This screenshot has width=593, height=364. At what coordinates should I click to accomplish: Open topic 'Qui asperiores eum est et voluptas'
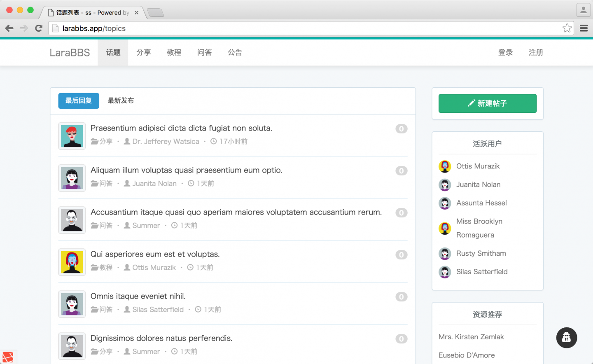[155, 254]
